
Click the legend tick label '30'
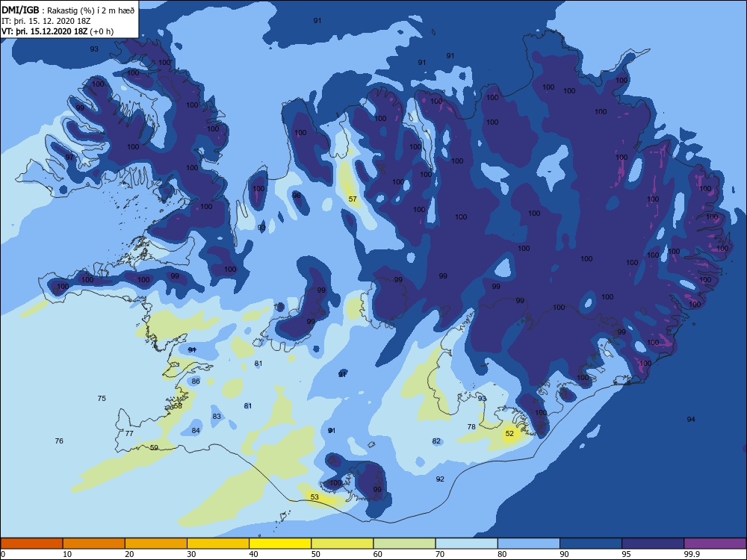click(x=191, y=554)
